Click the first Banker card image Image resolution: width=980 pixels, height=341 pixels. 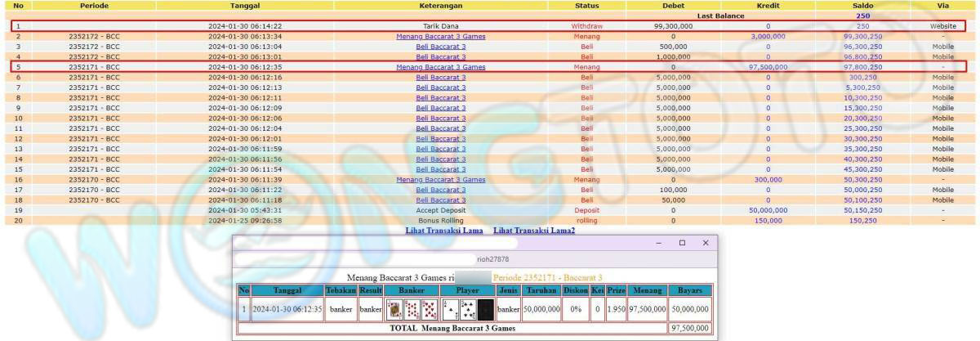tap(395, 310)
